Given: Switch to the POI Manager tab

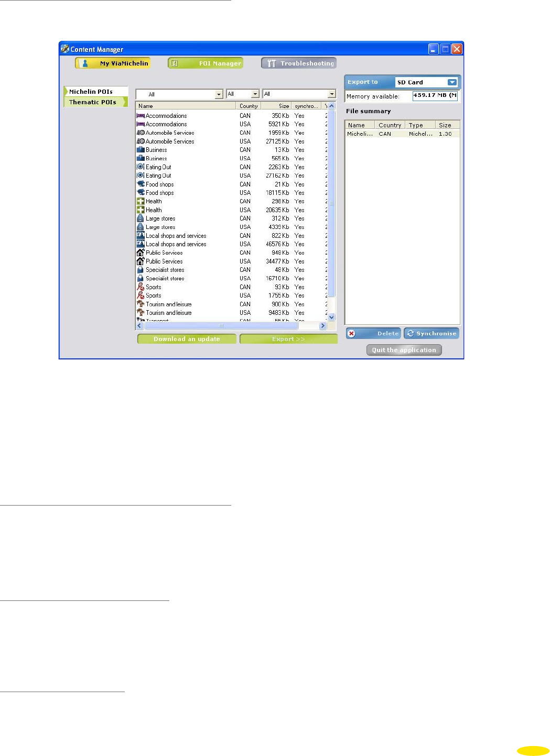Looking at the screenshot, I should (206, 63).
